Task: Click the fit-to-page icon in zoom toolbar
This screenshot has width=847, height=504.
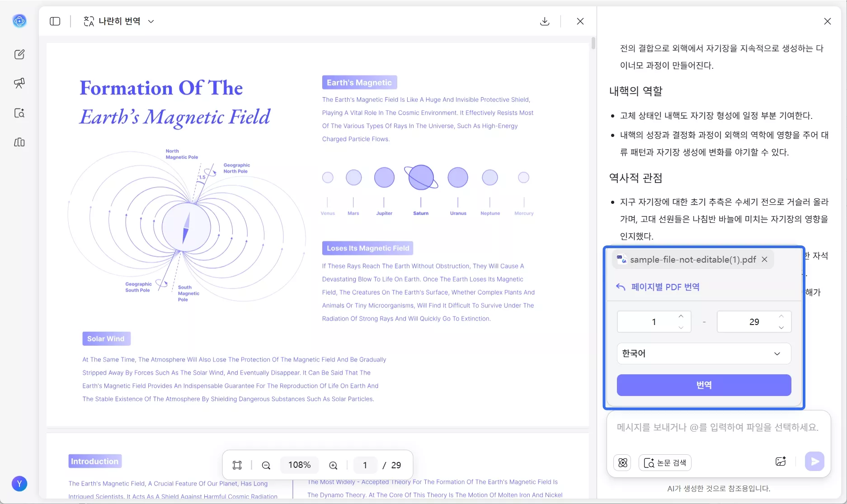Action: click(237, 465)
